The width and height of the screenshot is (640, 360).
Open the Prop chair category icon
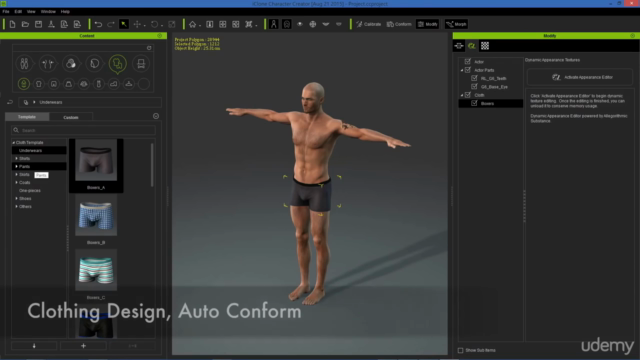[x=141, y=64]
